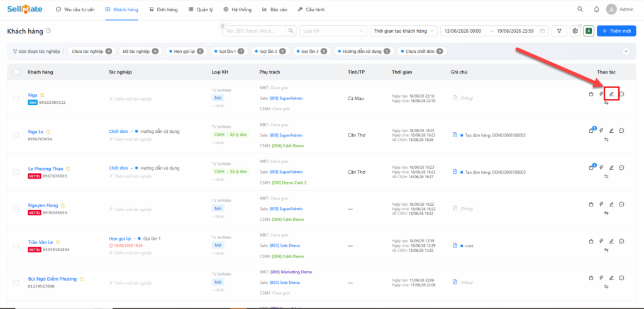Open the 'Thời gian tạo khách hàng' dropdown
This screenshot has width=644, height=309.
[x=404, y=31]
